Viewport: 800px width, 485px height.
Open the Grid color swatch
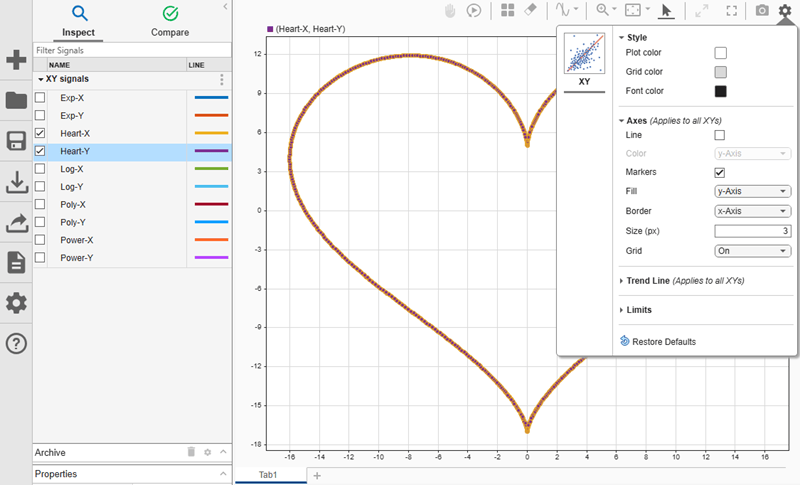coord(720,72)
